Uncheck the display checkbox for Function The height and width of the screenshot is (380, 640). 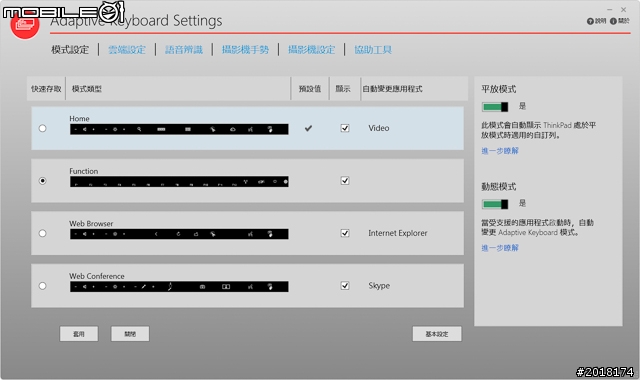tap(345, 180)
